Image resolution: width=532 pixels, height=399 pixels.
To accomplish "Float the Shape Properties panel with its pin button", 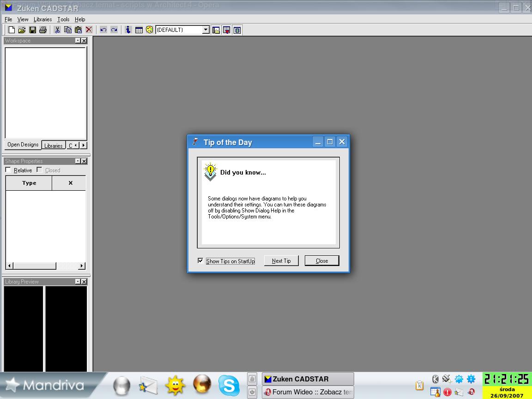I will pos(78,161).
